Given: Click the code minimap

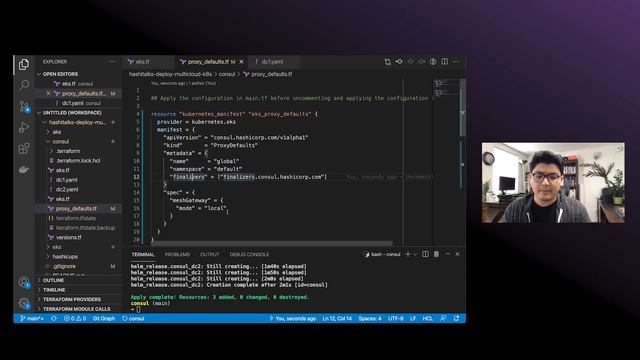Looking at the screenshot, I should 446,89.
